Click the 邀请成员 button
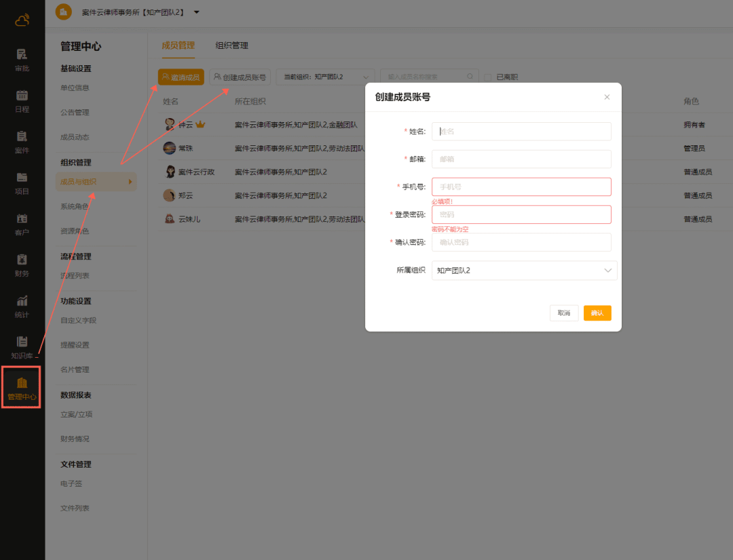Image resolution: width=733 pixels, height=560 pixels. click(x=181, y=77)
